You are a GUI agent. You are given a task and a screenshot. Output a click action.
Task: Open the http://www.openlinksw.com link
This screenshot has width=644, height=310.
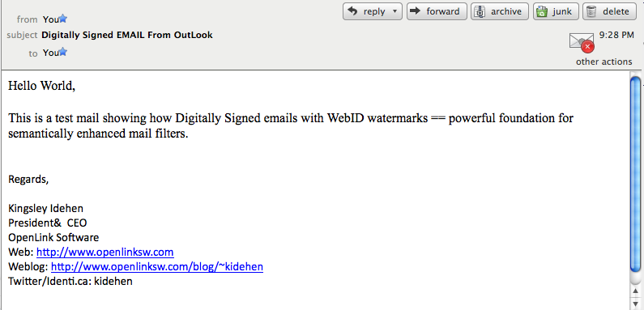105,252
